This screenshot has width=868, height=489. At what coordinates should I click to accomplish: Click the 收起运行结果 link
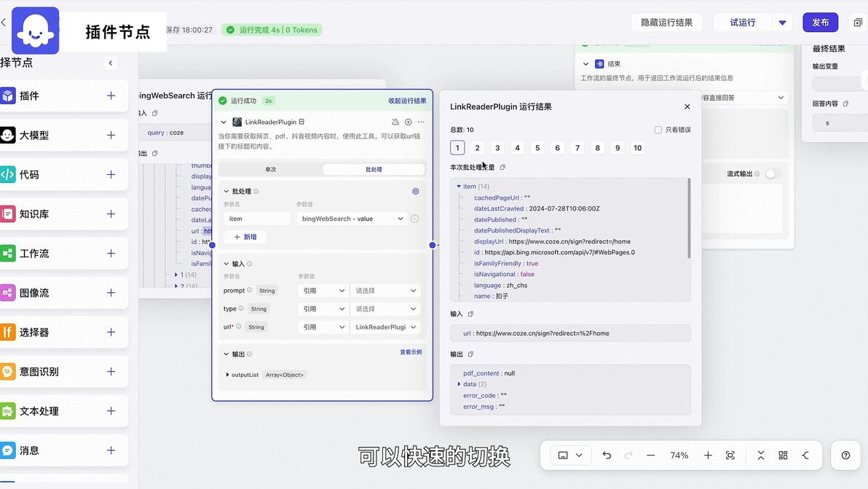tap(407, 101)
